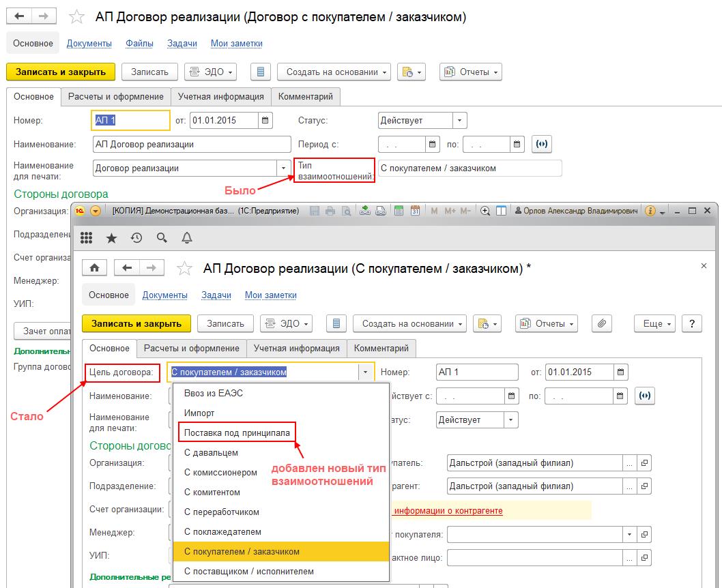
Task: Open Комментарий tab in background window
Action: click(305, 97)
